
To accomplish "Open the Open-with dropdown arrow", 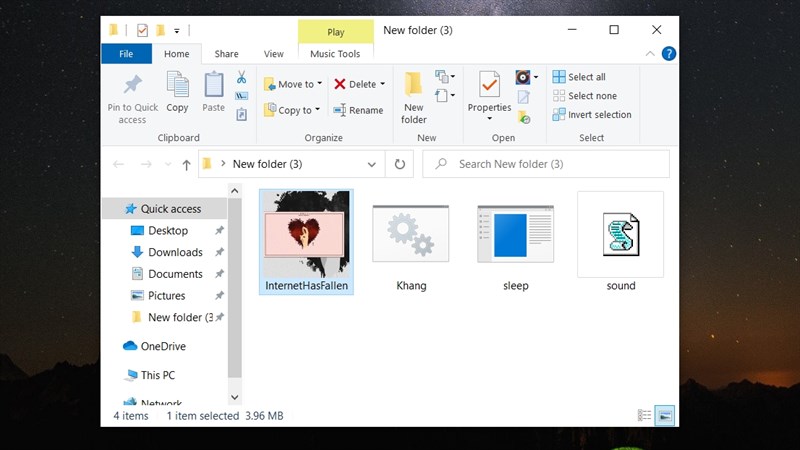I will click(536, 77).
